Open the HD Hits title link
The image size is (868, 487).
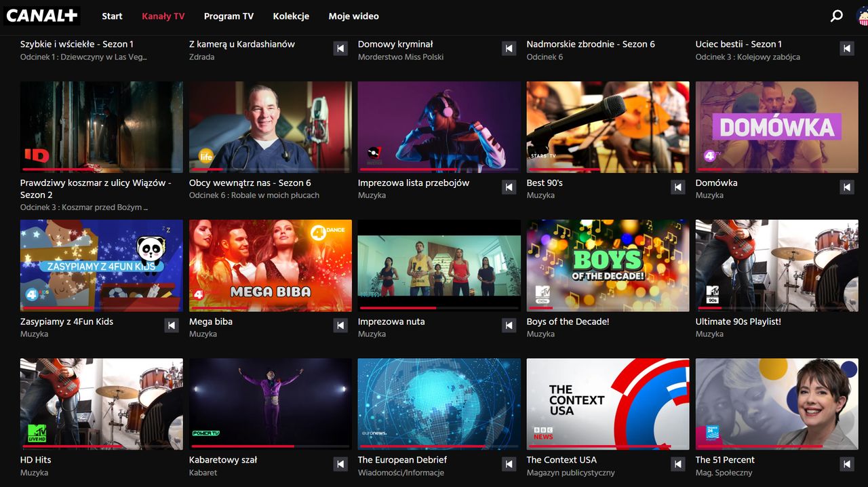[35, 460]
